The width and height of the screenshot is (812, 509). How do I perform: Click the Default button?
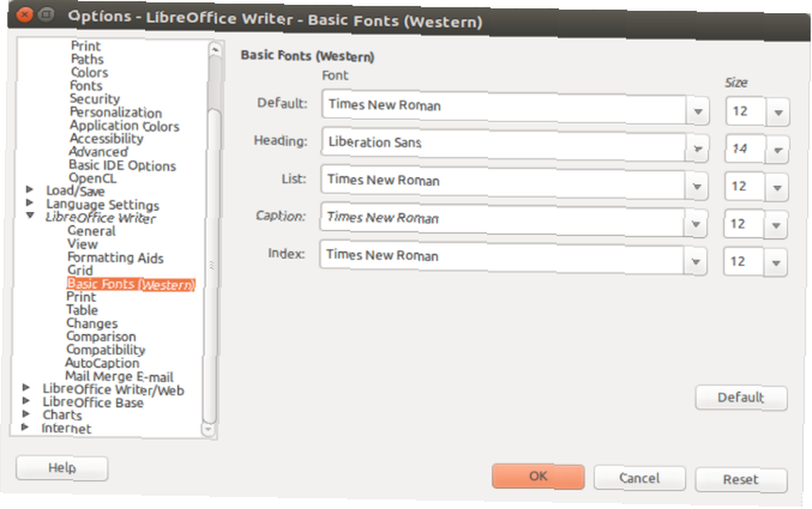[x=741, y=398]
